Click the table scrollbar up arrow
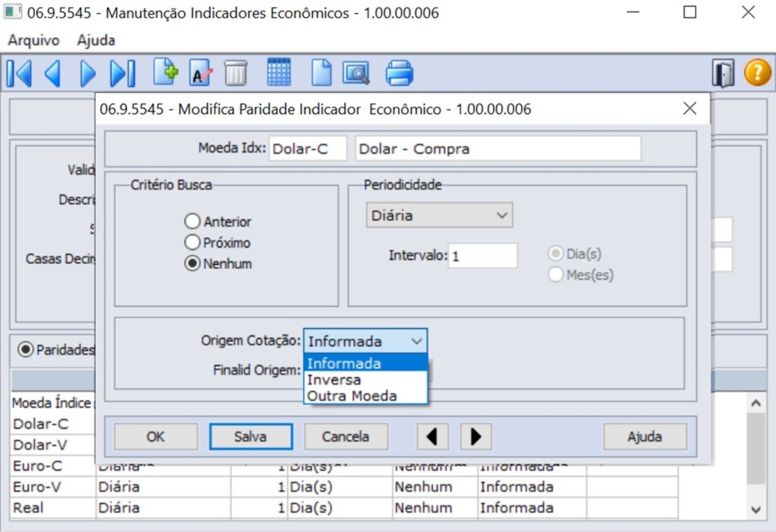The height and width of the screenshot is (532, 776). pos(755,403)
